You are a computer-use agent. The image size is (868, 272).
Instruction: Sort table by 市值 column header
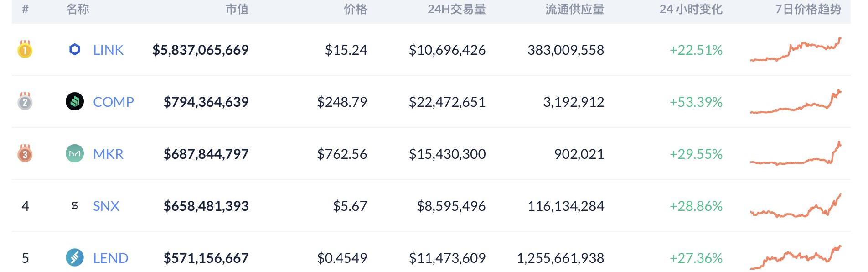coord(237,9)
